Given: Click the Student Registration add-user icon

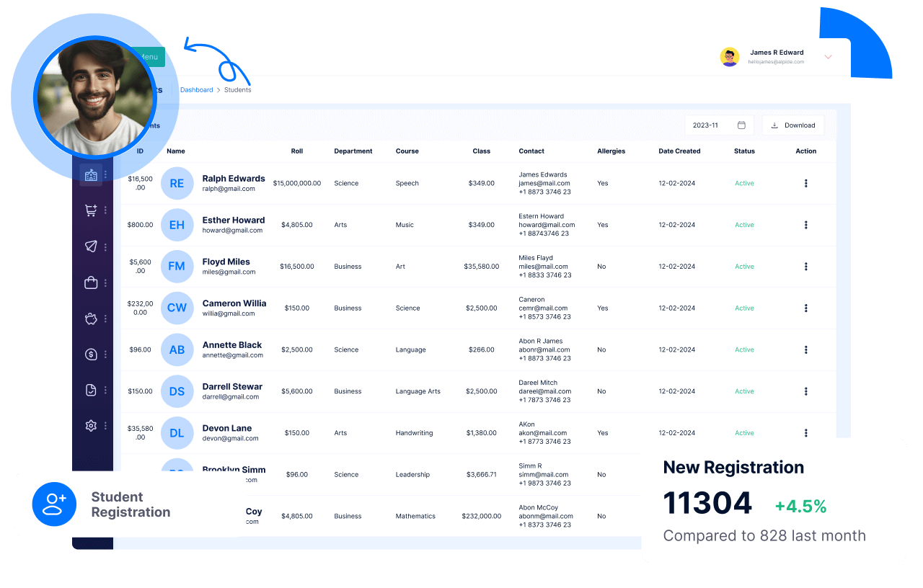Looking at the screenshot, I should [x=54, y=504].
